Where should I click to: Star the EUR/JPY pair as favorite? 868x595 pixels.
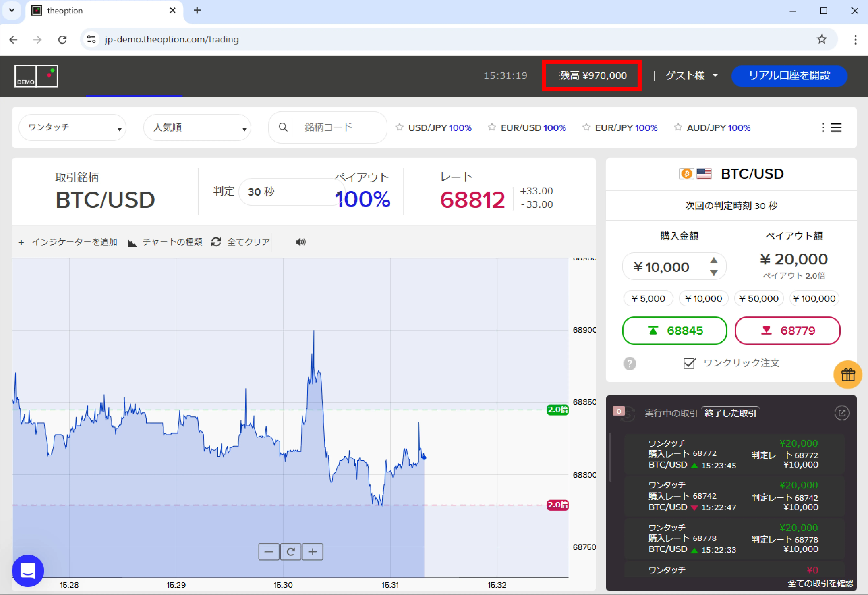(586, 127)
